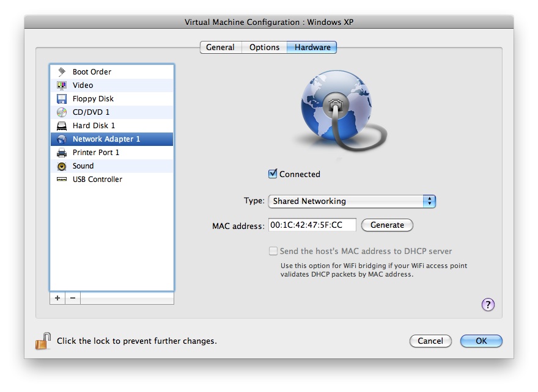The height and width of the screenshot is (392, 538).
Task: Confirm settings with OK button
Action: [481, 341]
